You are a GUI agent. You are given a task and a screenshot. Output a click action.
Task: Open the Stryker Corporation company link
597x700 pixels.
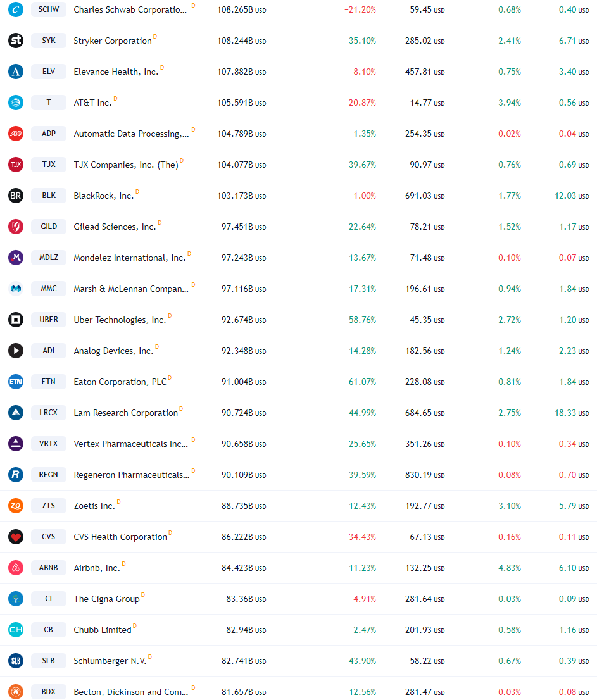point(113,41)
